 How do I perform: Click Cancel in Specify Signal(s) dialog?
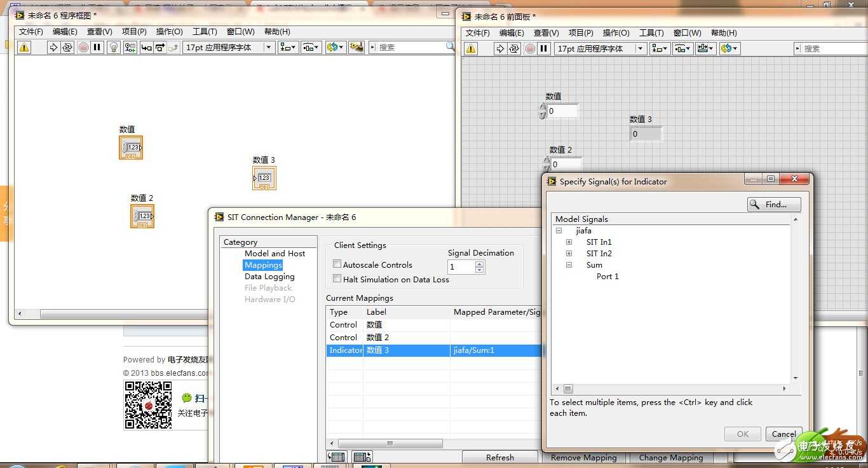coord(784,434)
